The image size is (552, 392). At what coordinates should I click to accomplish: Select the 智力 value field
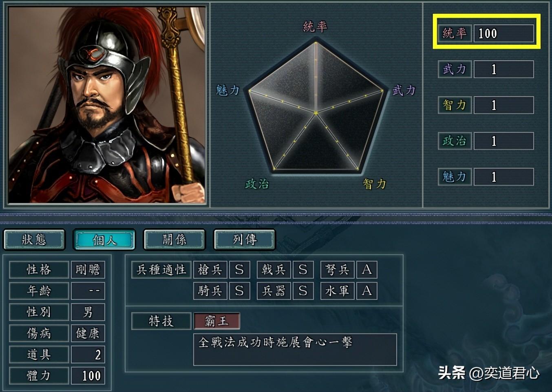coord(503,105)
